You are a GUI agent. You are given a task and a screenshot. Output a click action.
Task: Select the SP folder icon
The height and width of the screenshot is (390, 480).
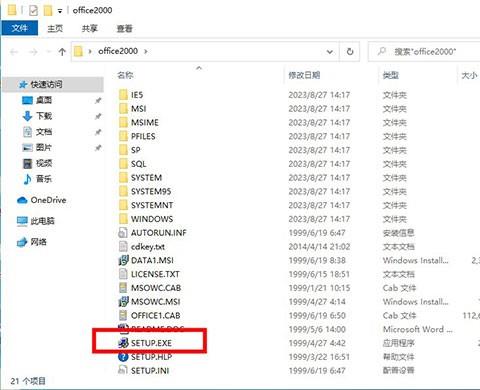point(123,150)
